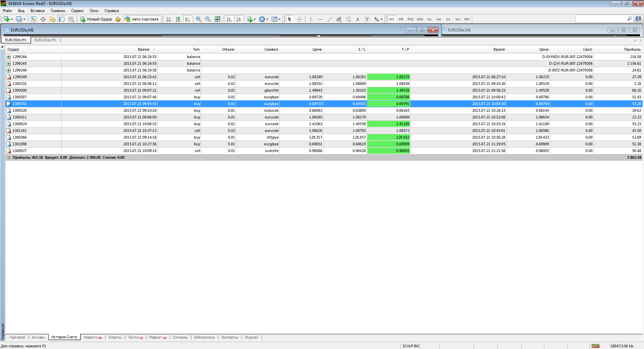
Task: Toggle the chart auto scroll icon
Action: 229,19
